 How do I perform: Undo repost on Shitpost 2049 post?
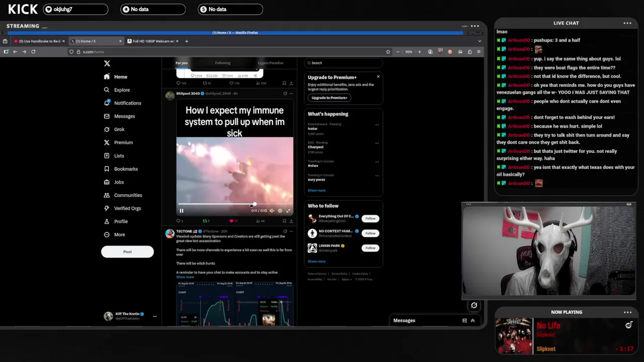tap(206, 221)
